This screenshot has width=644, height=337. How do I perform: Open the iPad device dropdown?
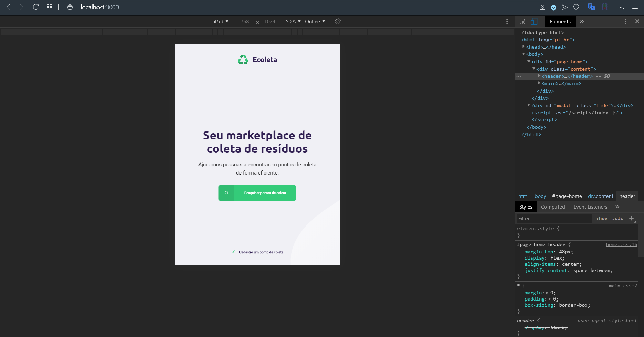coord(221,22)
